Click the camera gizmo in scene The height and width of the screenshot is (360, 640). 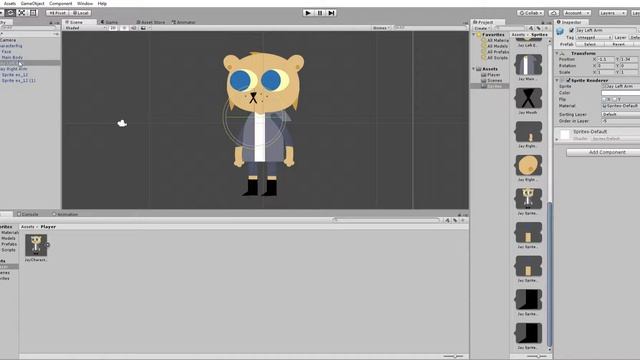tap(122, 123)
